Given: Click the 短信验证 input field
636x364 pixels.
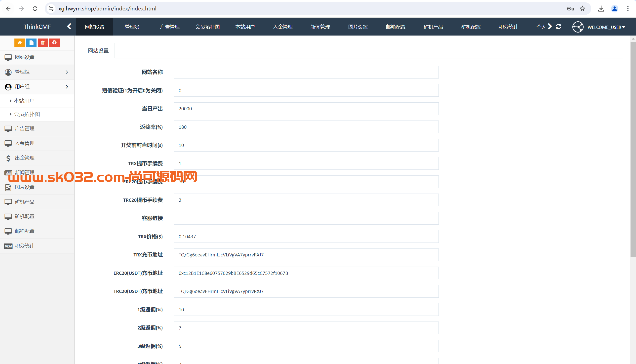Looking at the screenshot, I should click(x=306, y=90).
